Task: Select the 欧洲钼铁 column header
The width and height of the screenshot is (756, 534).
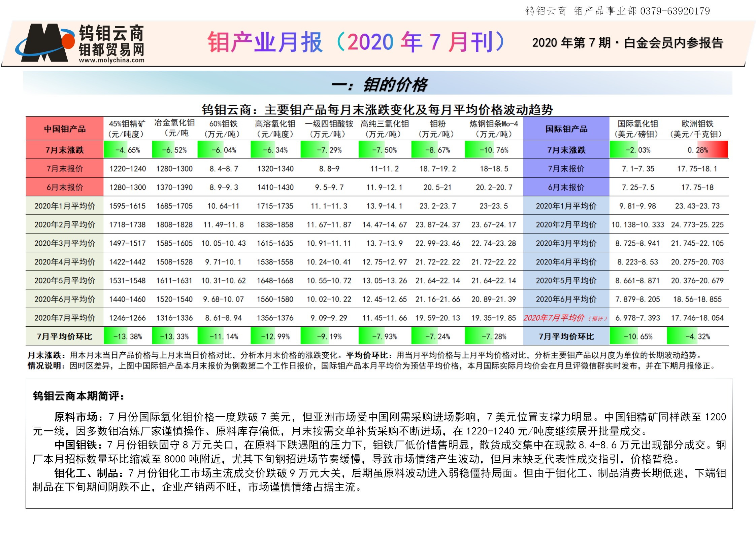Action: tap(697, 129)
